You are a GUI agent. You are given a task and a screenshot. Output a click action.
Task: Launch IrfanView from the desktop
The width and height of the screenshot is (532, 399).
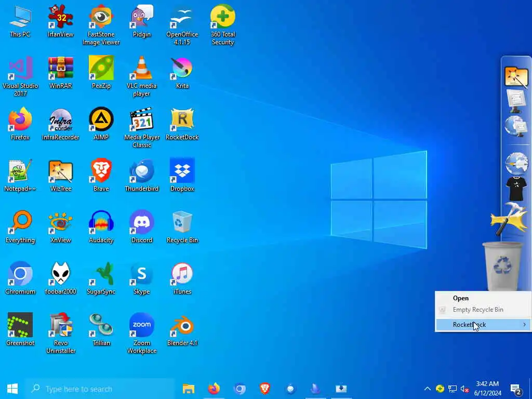pos(60,21)
